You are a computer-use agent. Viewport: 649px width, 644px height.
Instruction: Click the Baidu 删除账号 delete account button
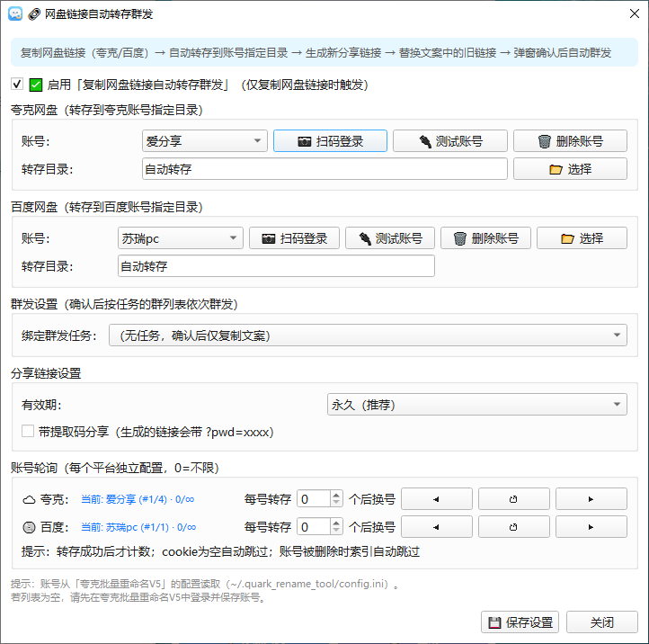click(485, 238)
